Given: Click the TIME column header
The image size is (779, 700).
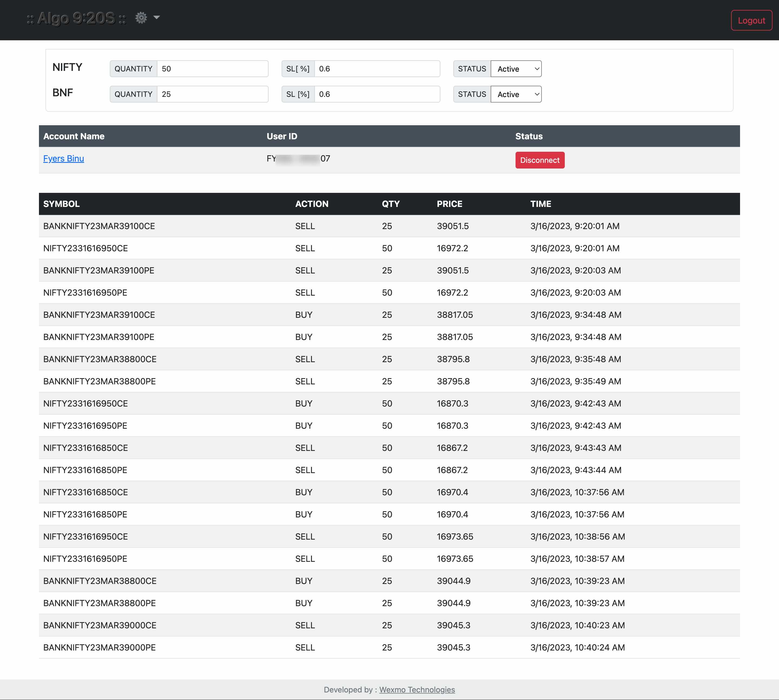Looking at the screenshot, I should click(540, 204).
